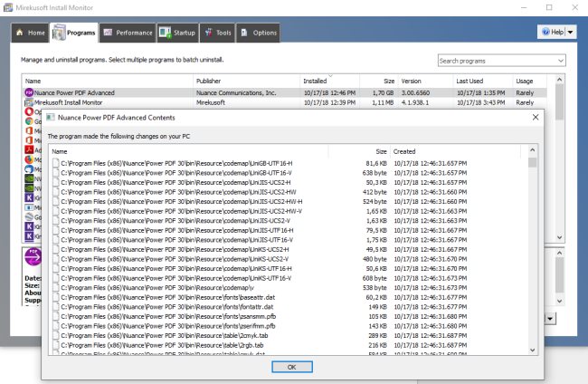Click the Mirekusoft Install Monitor row icon
The width and height of the screenshot is (588, 384).
coord(29,102)
